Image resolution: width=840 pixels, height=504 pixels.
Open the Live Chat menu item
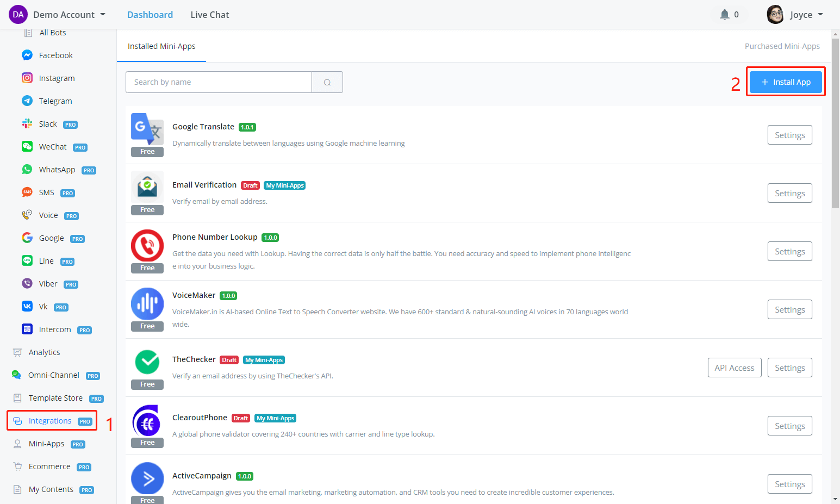coord(210,15)
